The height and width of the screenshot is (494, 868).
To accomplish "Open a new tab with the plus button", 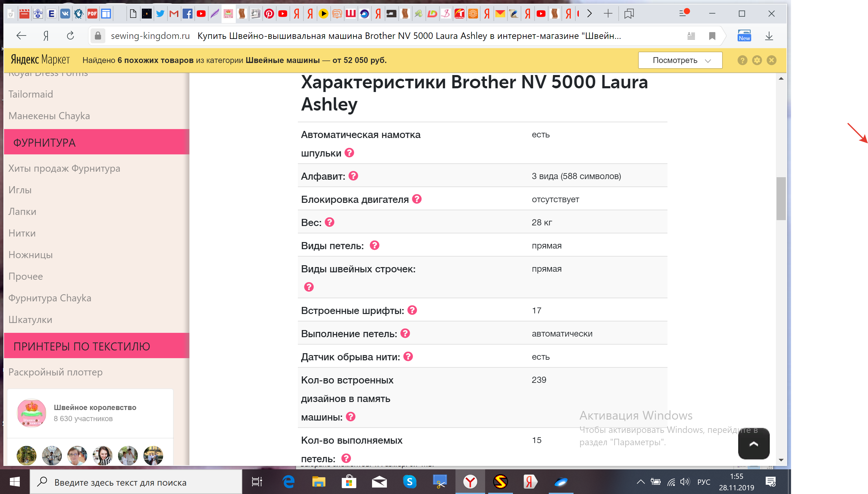I will tap(608, 14).
